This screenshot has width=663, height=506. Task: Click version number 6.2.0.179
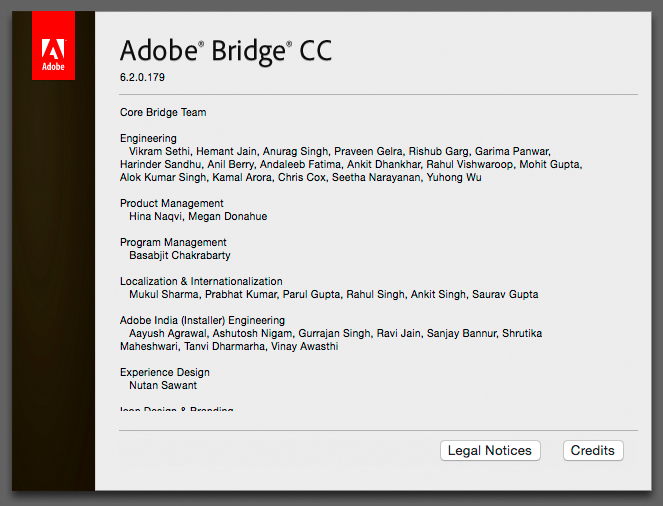[142, 77]
